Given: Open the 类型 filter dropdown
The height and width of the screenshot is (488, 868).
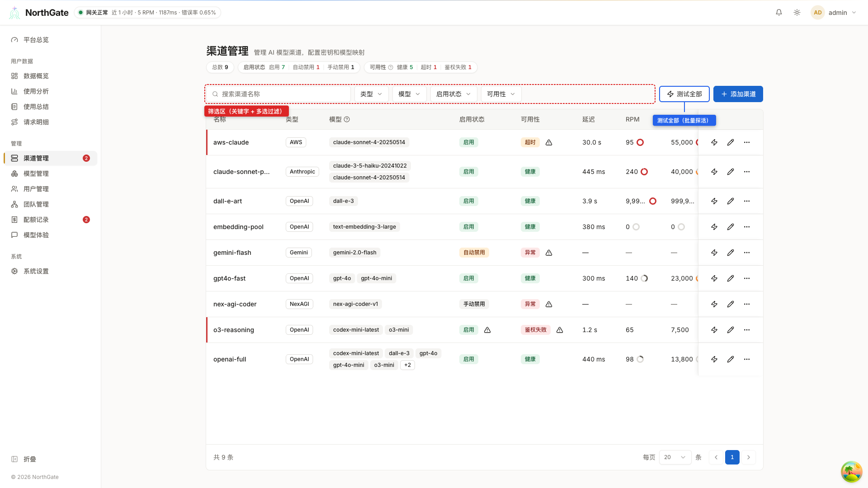Looking at the screenshot, I should [371, 94].
